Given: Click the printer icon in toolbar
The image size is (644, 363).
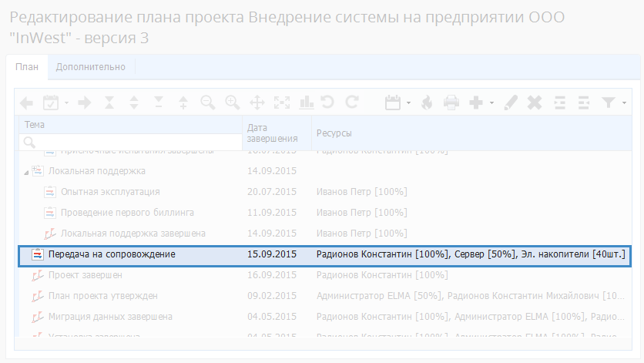Looking at the screenshot, I should point(451,102).
